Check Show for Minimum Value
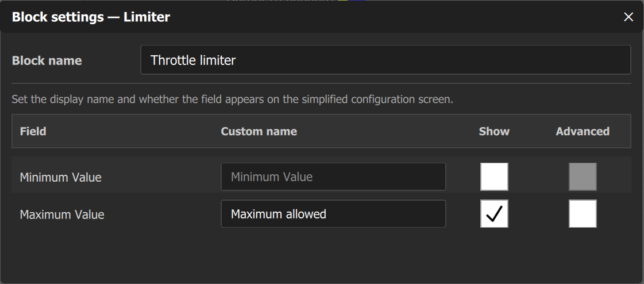This screenshot has height=284, width=644. [494, 176]
